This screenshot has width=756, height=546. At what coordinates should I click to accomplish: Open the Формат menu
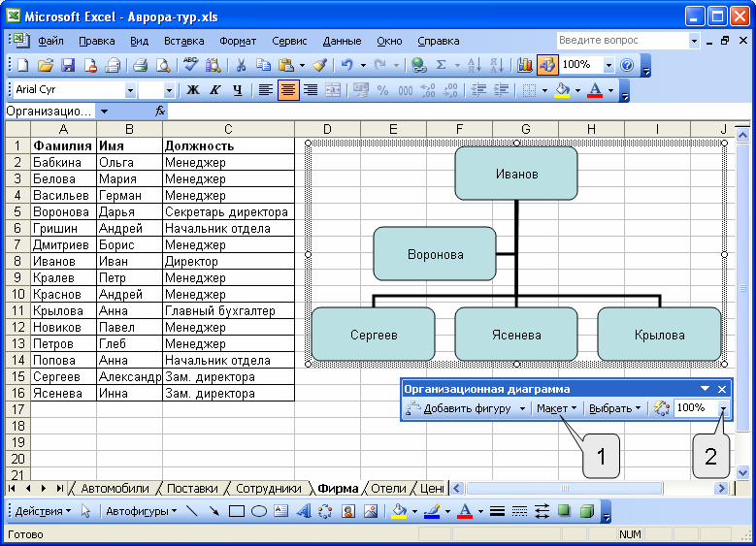coord(238,41)
